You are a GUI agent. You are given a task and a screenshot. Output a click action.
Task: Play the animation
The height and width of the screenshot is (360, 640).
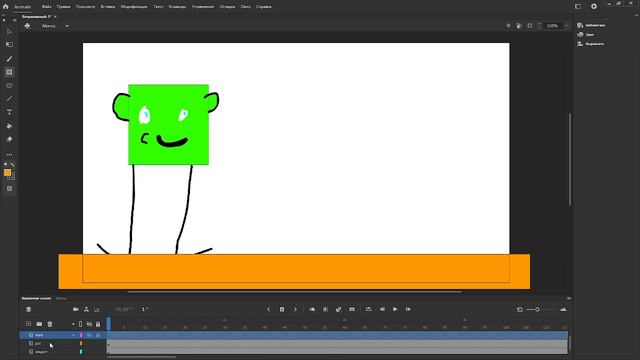pos(395,309)
